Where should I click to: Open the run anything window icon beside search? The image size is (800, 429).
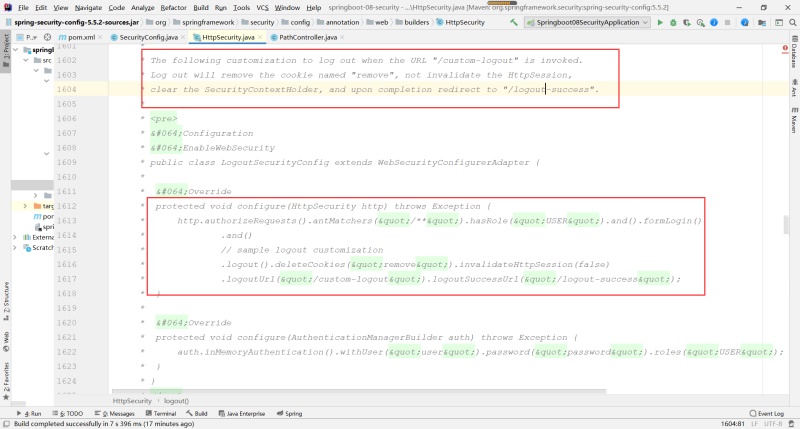tap(779, 22)
